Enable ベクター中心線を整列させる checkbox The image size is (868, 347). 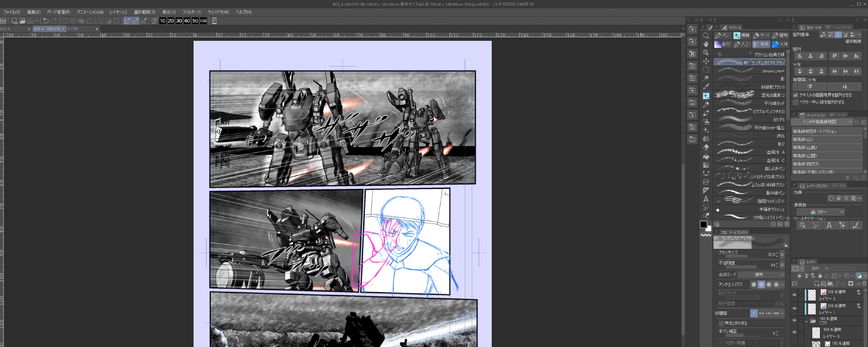click(x=796, y=102)
